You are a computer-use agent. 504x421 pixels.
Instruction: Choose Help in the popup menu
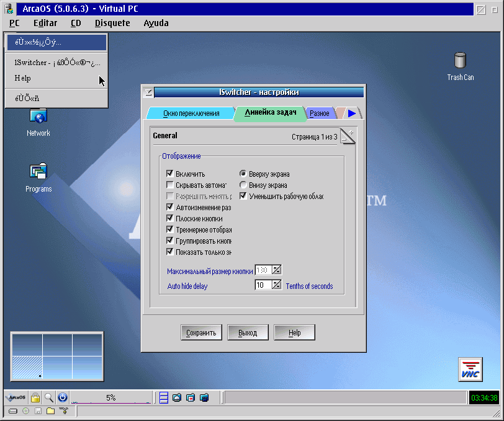click(56, 78)
